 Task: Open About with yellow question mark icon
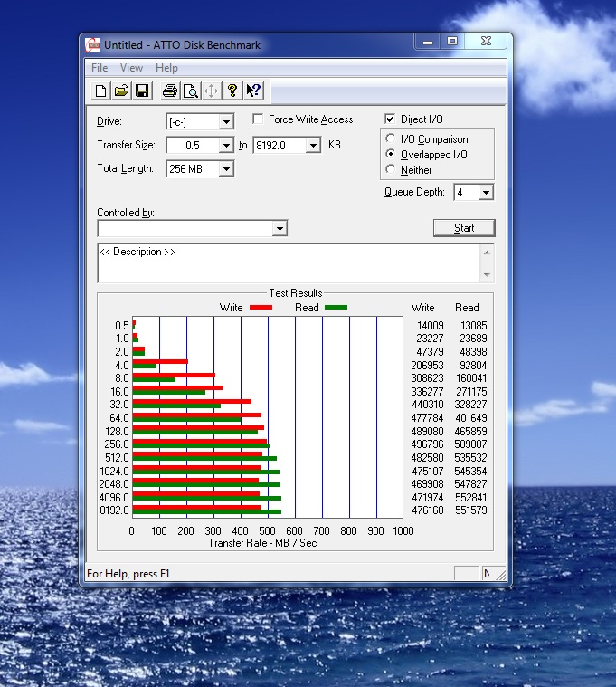tap(232, 91)
